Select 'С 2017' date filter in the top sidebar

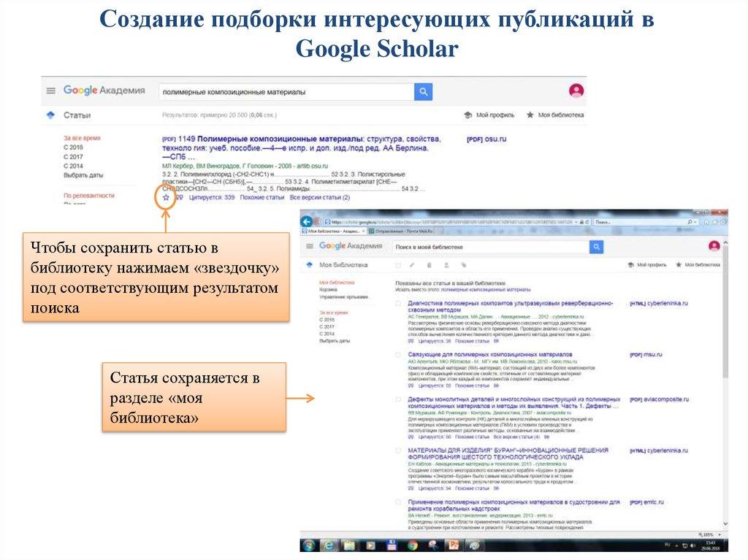(x=73, y=157)
